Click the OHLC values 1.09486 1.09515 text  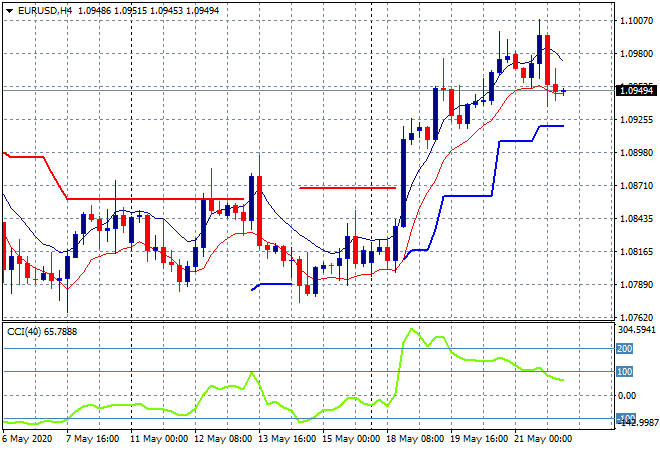[x=112, y=11]
